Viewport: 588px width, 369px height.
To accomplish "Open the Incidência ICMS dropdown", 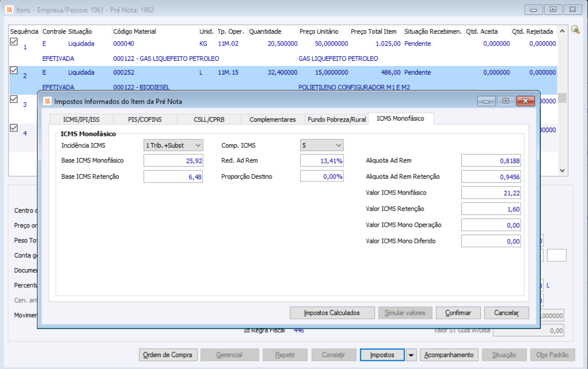I will coord(173,145).
